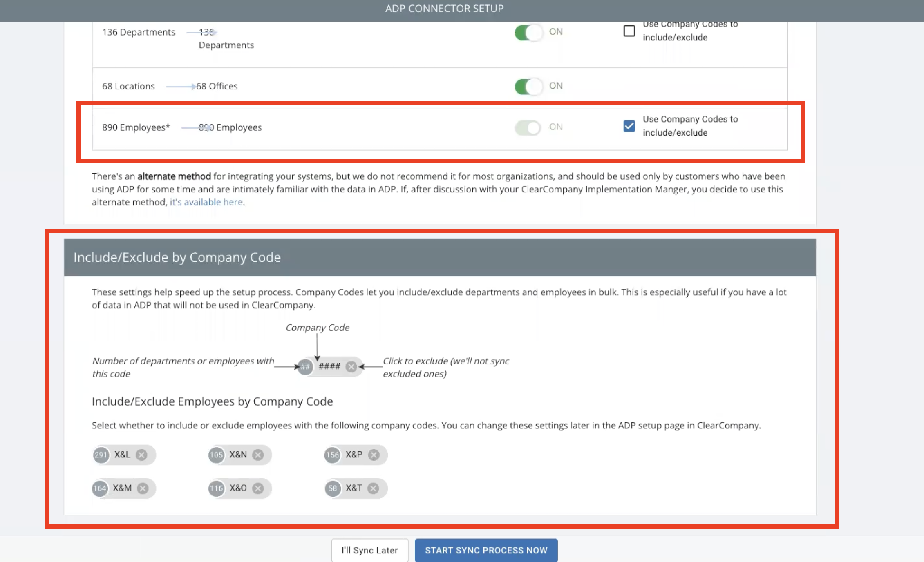Click the 164 count badge on X&M

pos(100,488)
